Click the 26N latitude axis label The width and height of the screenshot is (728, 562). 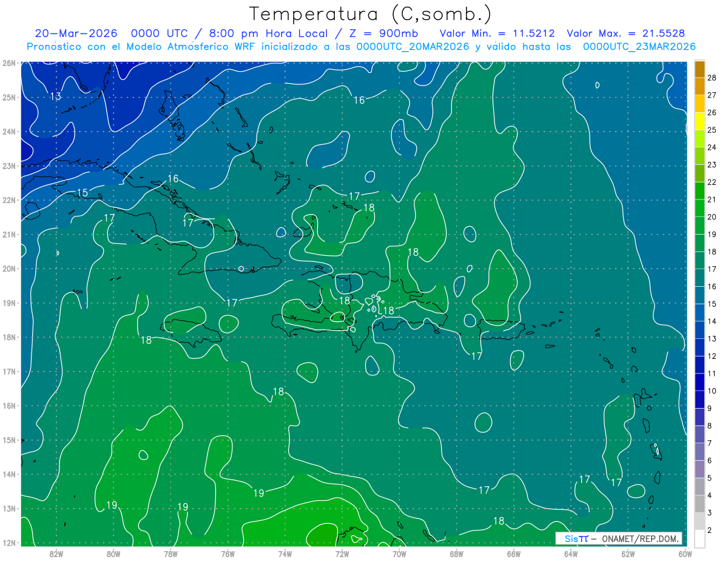pyautogui.click(x=8, y=63)
